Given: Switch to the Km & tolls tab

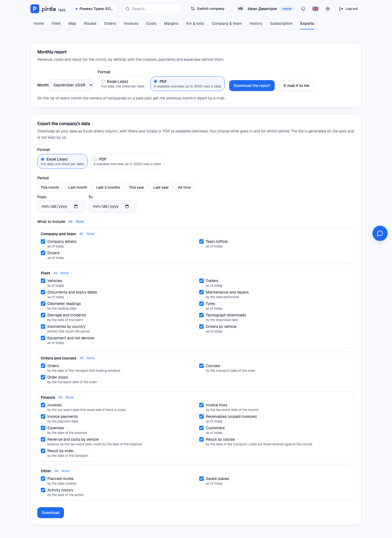Looking at the screenshot, I should point(195,23).
